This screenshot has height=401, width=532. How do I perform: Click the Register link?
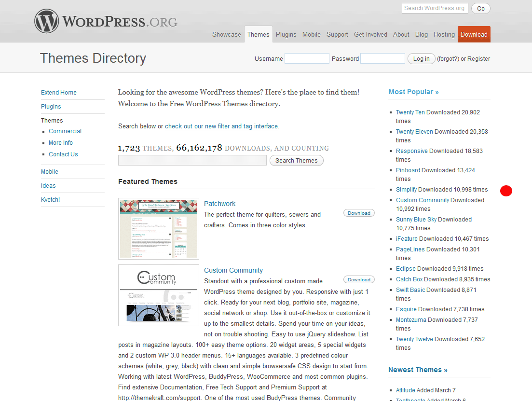[x=478, y=59]
